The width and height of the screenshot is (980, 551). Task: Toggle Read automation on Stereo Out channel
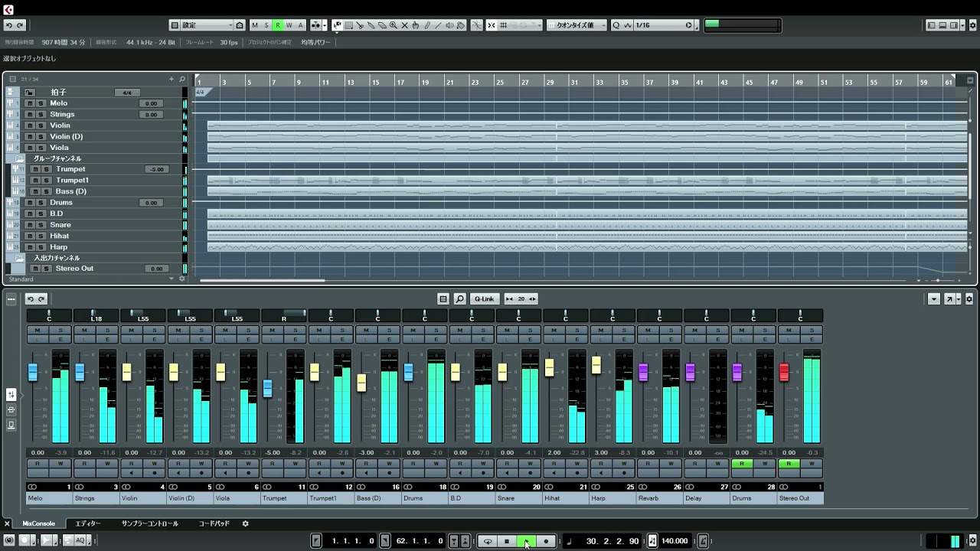point(789,464)
